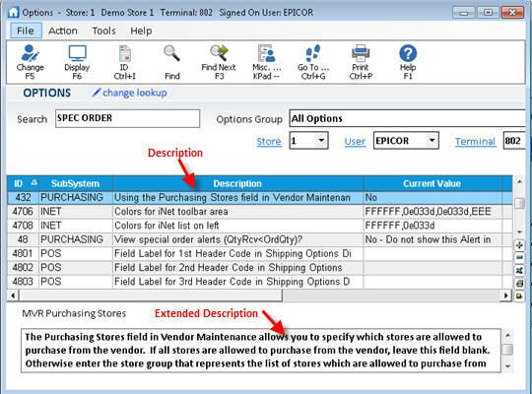Expand the User EPICOR dropdown
This screenshot has height=394, width=532.
click(x=432, y=141)
